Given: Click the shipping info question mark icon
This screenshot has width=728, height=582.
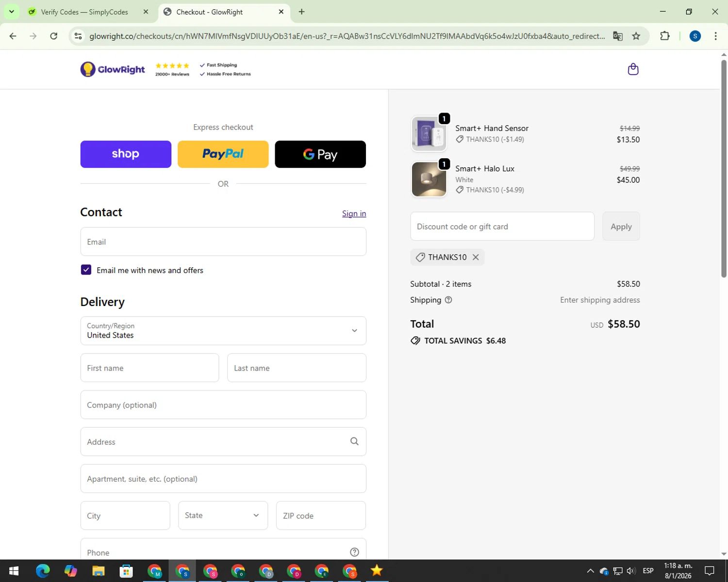Looking at the screenshot, I should point(448,300).
